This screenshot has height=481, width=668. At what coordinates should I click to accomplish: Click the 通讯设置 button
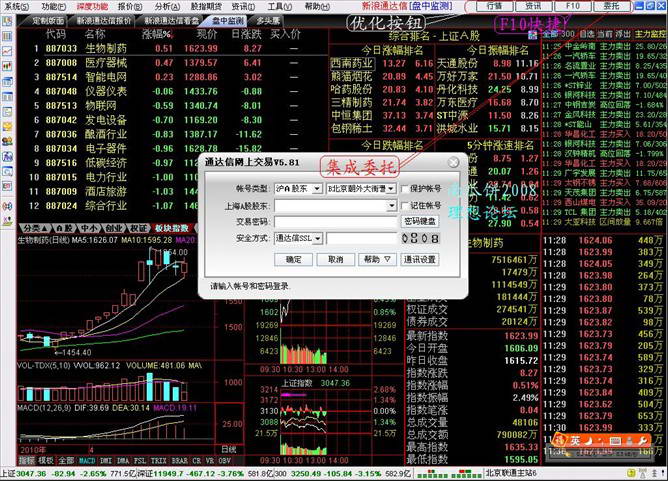(x=420, y=259)
